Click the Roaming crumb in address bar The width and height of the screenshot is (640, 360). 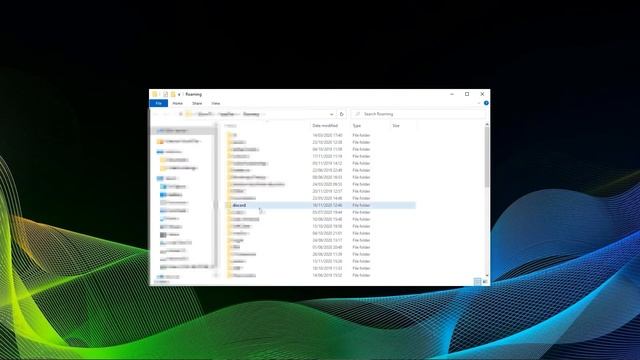tap(251, 114)
